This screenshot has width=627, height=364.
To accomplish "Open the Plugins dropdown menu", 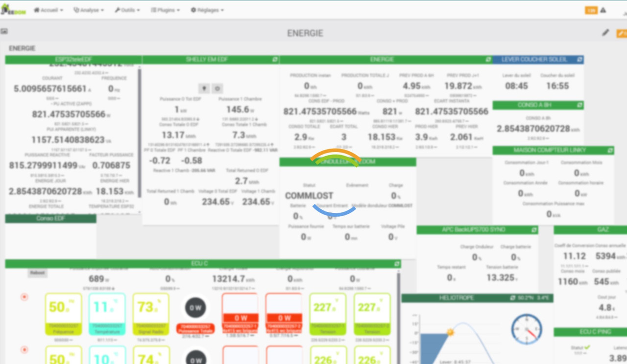I will [x=165, y=10].
